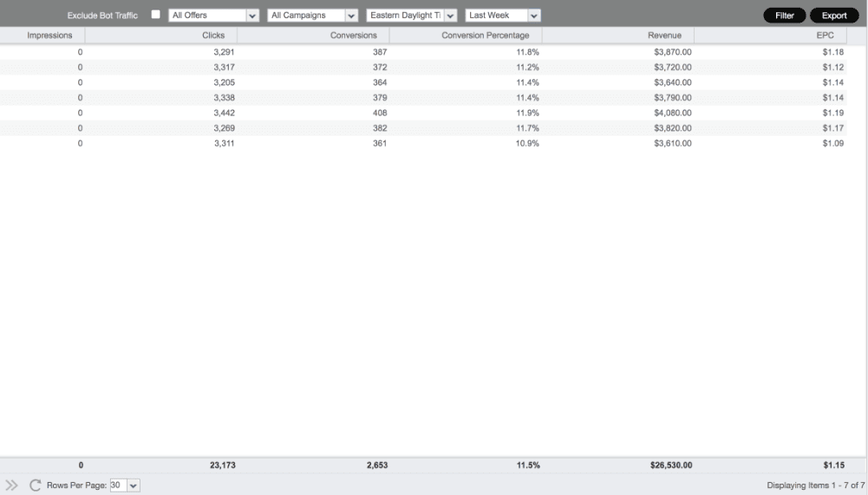
Task: Sort by the EPC column header
Action: (x=825, y=36)
